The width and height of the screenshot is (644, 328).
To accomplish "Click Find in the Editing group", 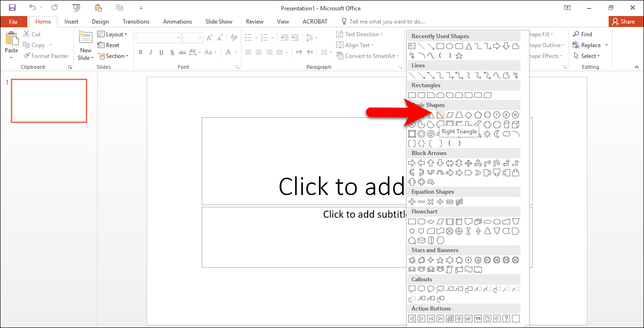I will [x=582, y=34].
